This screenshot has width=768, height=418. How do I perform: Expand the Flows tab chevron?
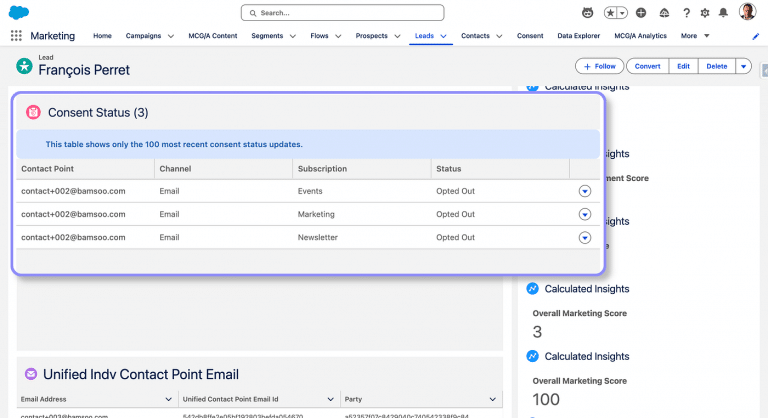[x=338, y=36]
